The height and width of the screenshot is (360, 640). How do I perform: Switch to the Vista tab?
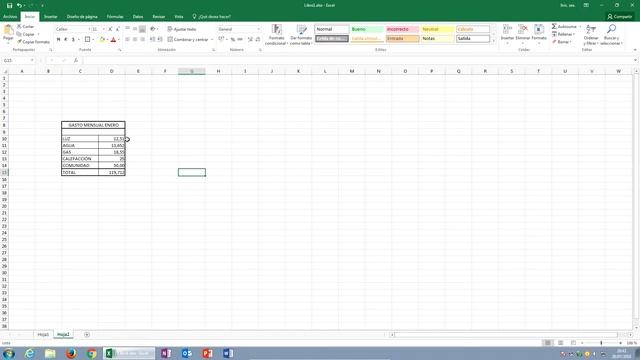179,17
